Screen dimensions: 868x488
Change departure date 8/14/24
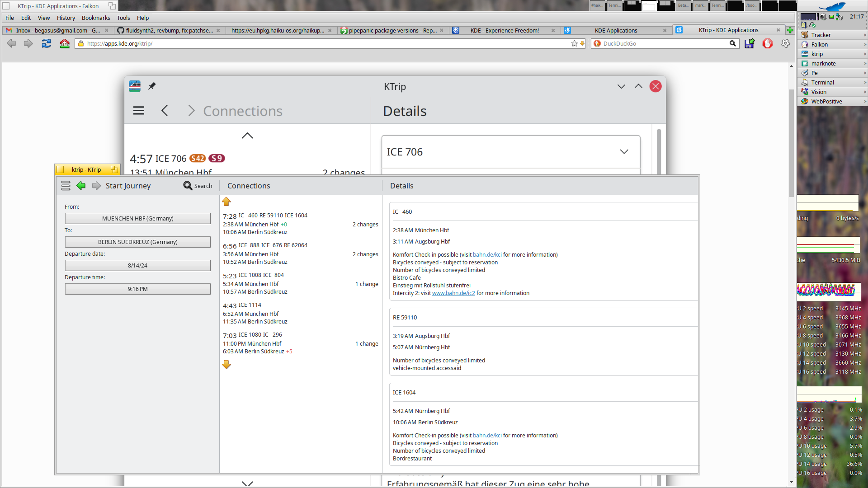coord(137,265)
